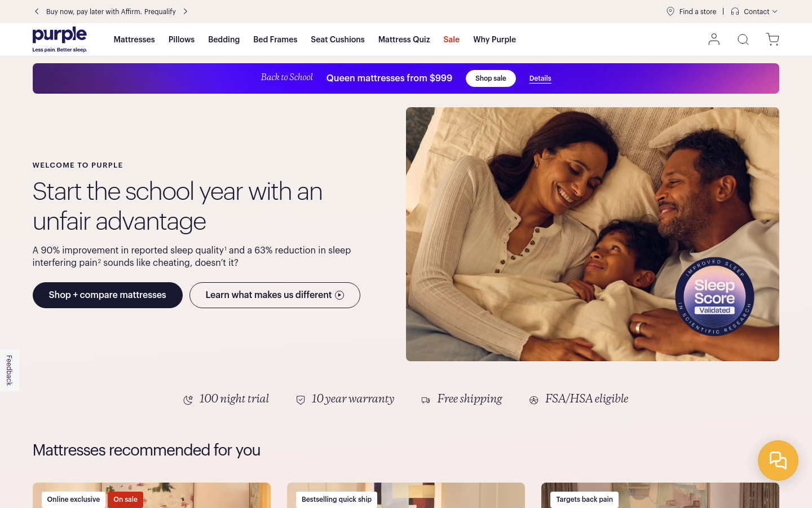Open the account profile icon
The image size is (812, 508).
tap(714, 40)
